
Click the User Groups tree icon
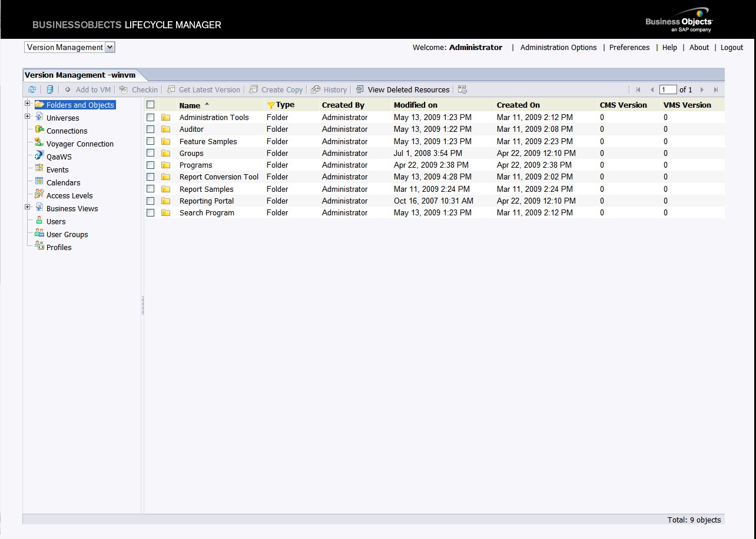click(x=39, y=234)
